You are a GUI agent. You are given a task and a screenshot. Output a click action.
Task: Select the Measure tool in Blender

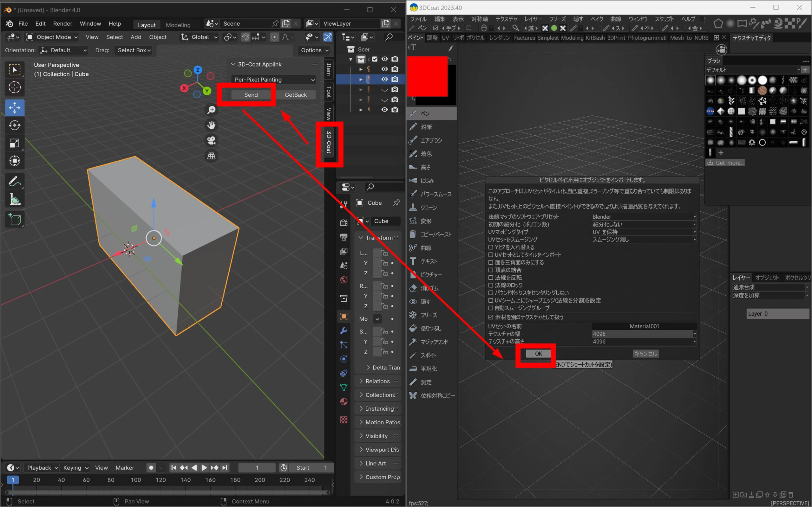14,199
